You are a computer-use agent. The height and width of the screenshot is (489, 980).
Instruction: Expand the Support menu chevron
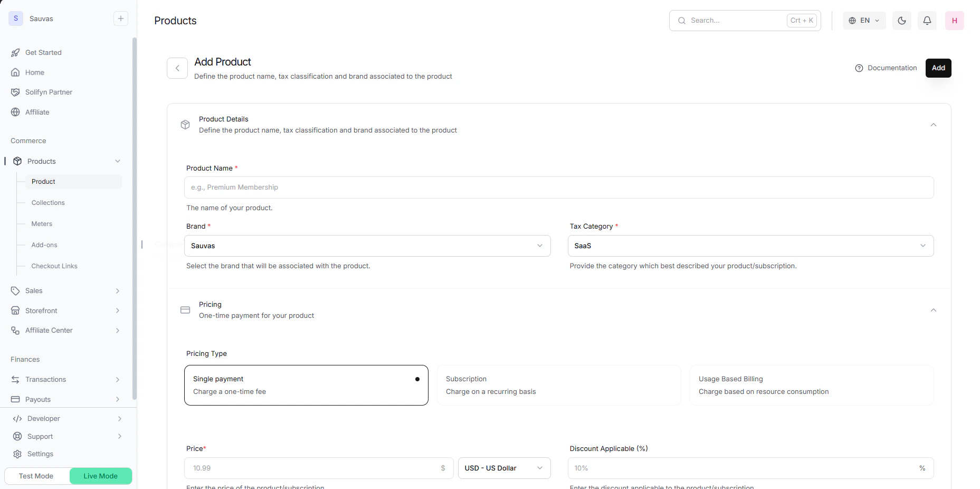(120, 436)
